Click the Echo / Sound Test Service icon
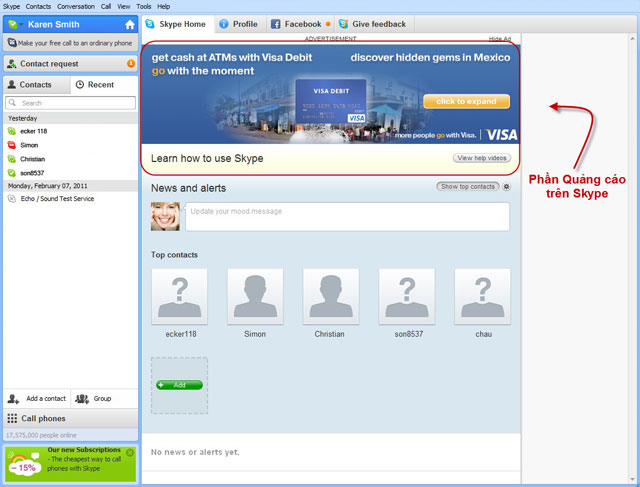This screenshot has height=487, width=640. coord(12,198)
